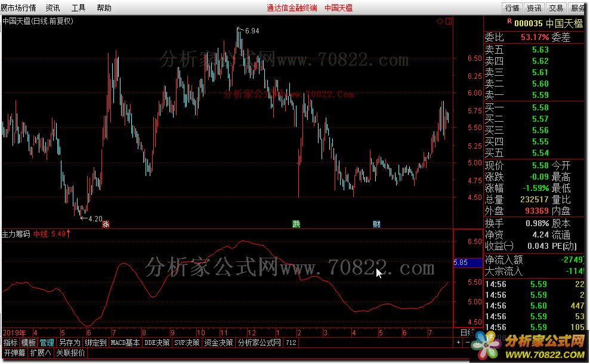Select the 管理 tab at the bottom
Image resolution: width=590 pixels, height=364 pixels.
(x=47, y=343)
